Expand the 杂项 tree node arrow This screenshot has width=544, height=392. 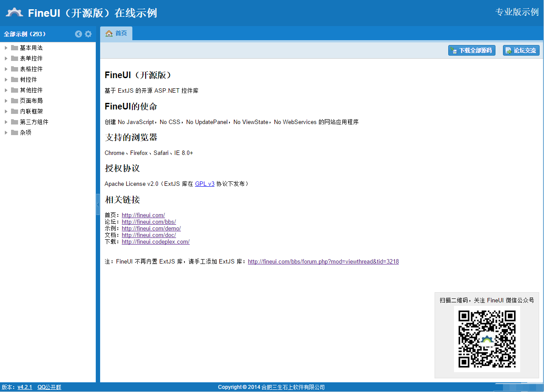(6, 132)
